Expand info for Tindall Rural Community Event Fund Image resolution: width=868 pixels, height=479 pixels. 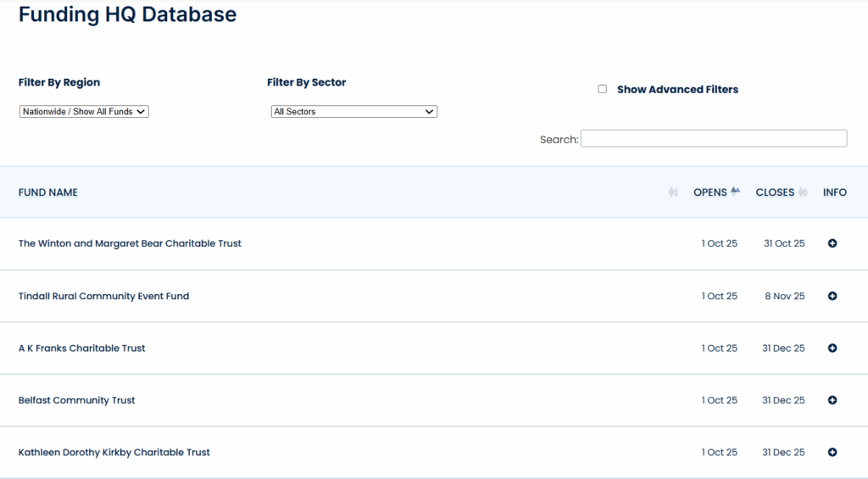click(832, 297)
